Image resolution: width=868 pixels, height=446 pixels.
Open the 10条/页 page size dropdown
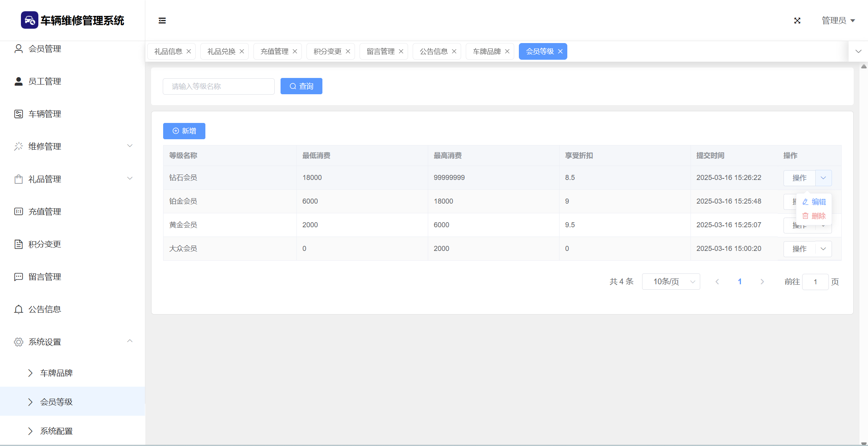click(671, 282)
